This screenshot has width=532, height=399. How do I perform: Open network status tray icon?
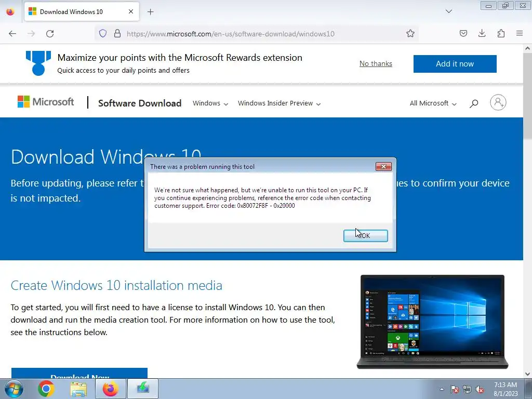(467, 389)
